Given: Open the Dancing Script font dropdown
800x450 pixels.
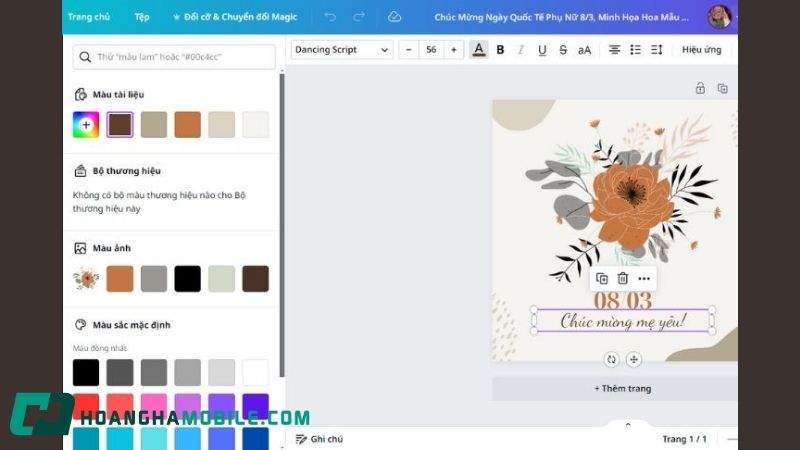Looking at the screenshot, I should coord(341,50).
